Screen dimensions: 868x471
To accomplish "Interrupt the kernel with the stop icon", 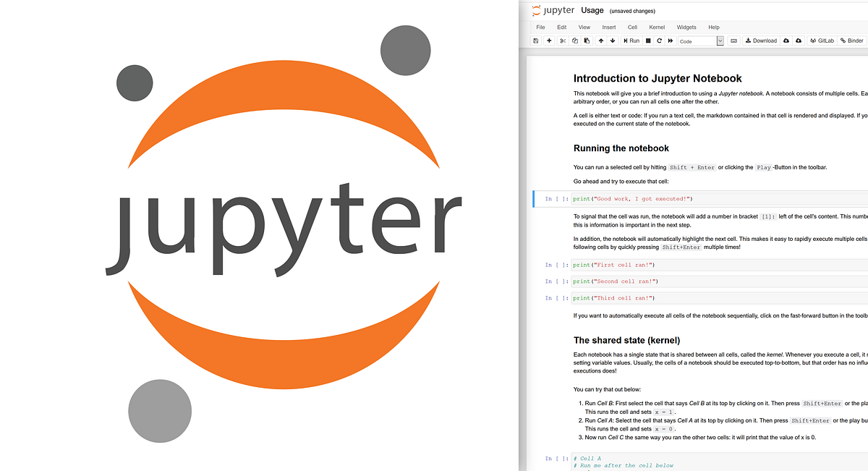I will [650, 41].
